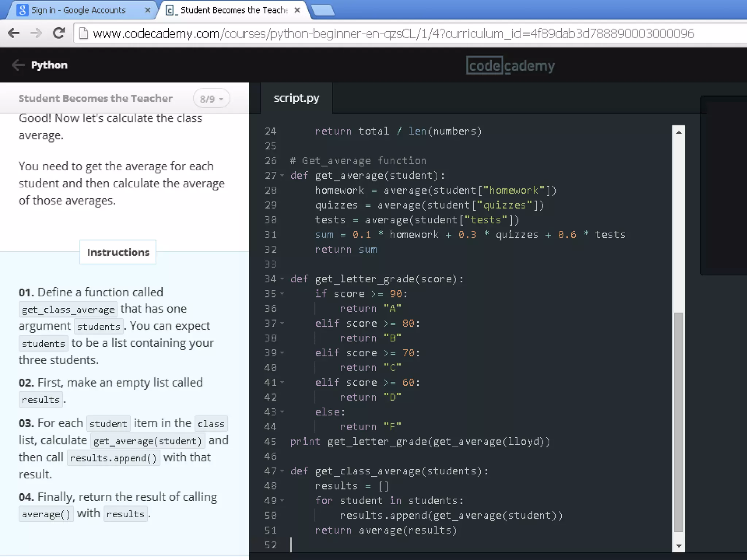Click the Instructions heading box

pos(118,252)
